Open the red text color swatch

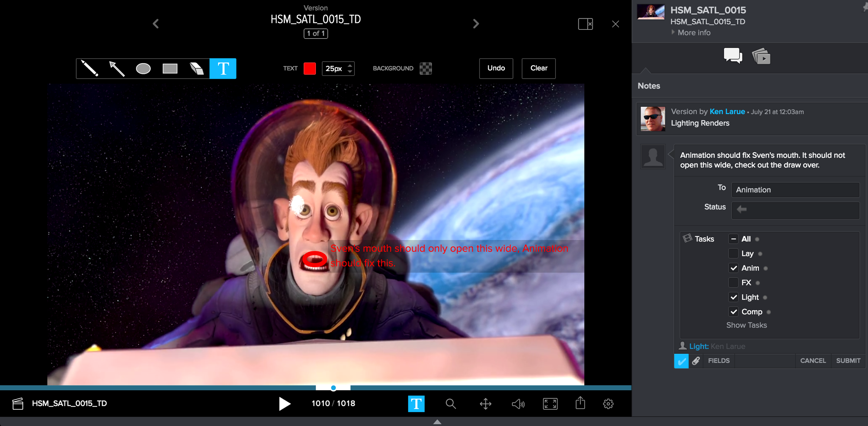click(x=309, y=68)
